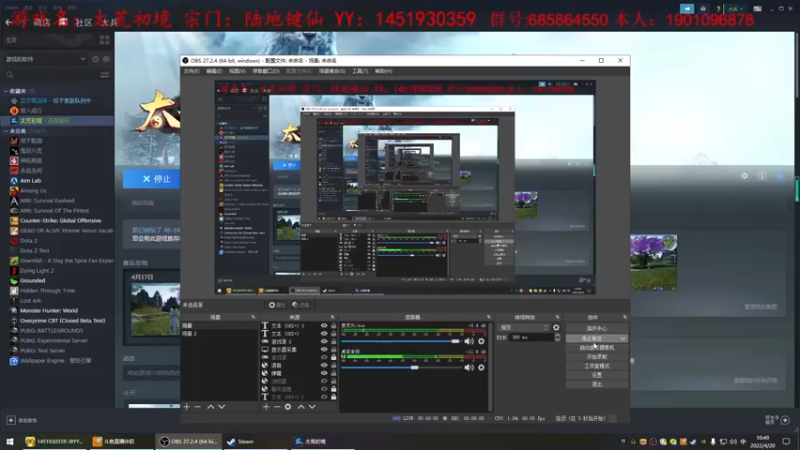Open microphone audio settings gear
Viewport: 800px width, 450px height.
(481, 341)
